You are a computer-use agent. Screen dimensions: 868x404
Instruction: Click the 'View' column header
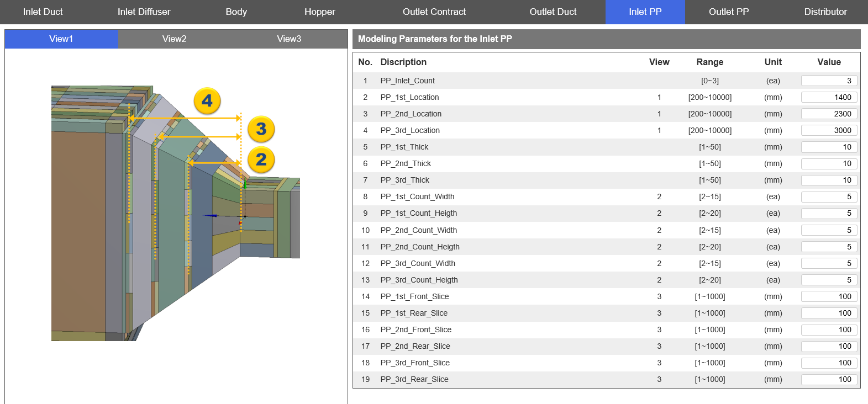coord(659,62)
